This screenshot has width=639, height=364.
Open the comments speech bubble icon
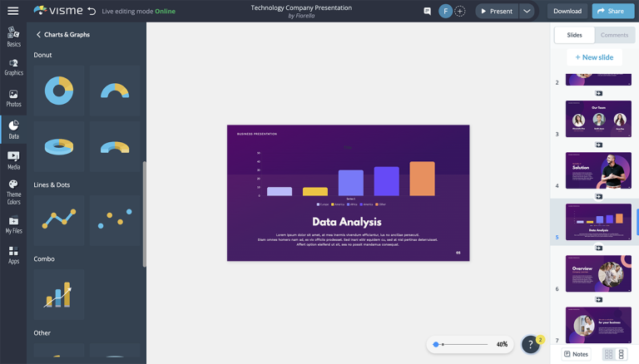pos(427,12)
